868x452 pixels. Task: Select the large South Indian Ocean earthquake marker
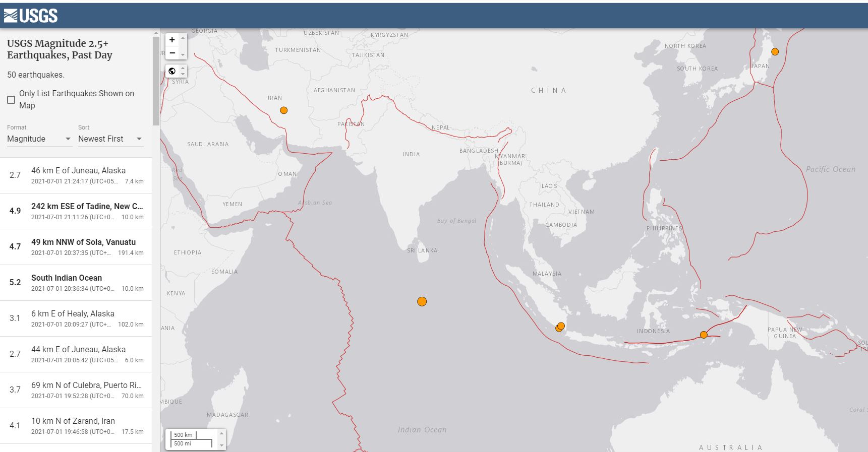pos(422,301)
